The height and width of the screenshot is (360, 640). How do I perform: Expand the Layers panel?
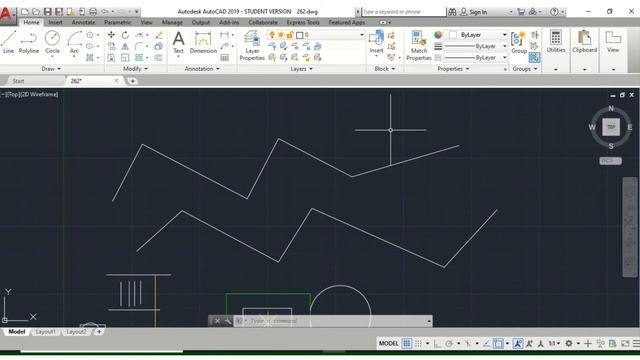(x=302, y=69)
